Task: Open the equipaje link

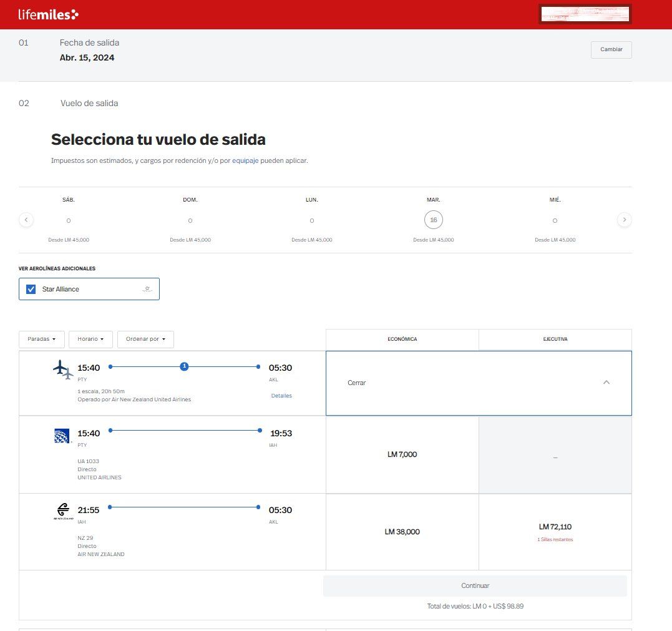Action: pos(245,160)
